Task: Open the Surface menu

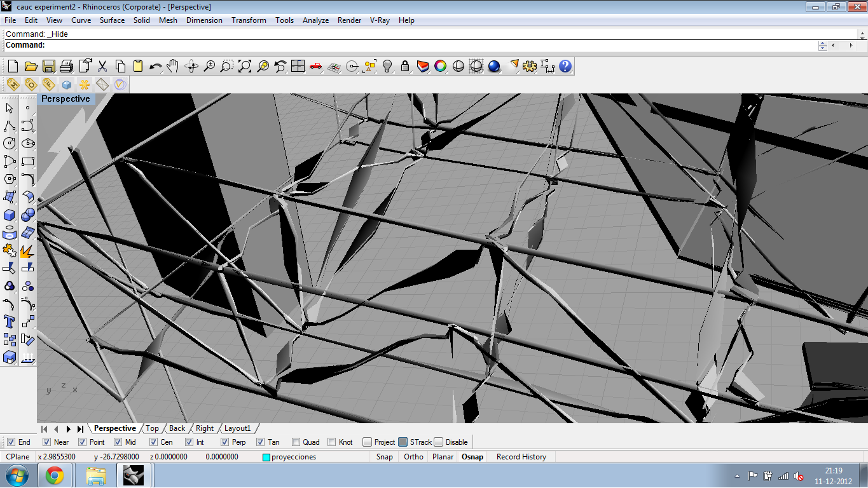Action: coord(112,20)
